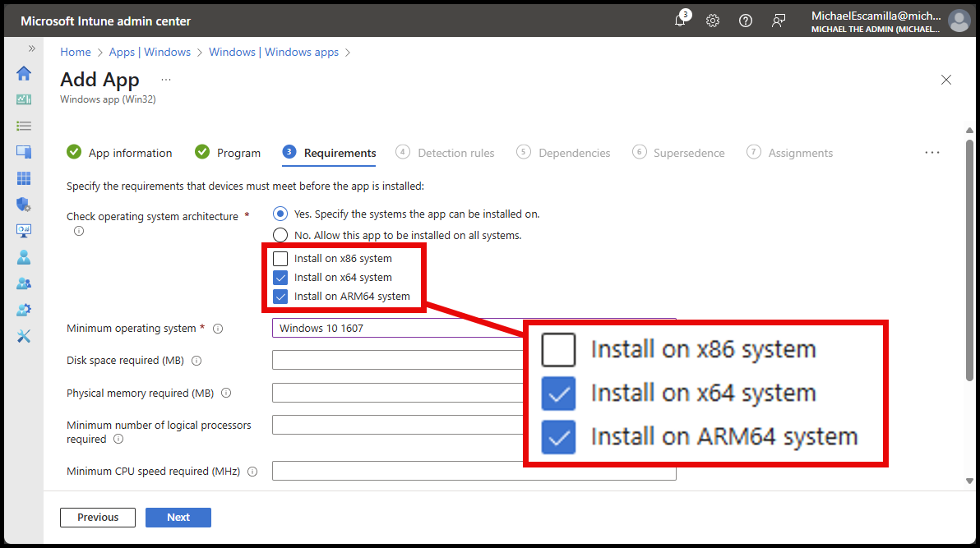Select the Endpoint security shield icon
980x548 pixels.
(x=23, y=204)
